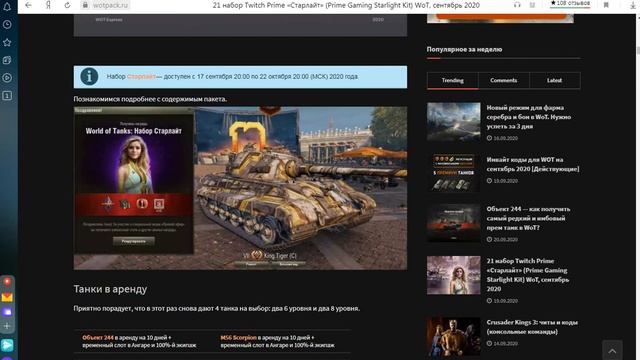The height and width of the screenshot is (360, 640).
Task: Add a sidebar app via plus
Action: (7, 326)
